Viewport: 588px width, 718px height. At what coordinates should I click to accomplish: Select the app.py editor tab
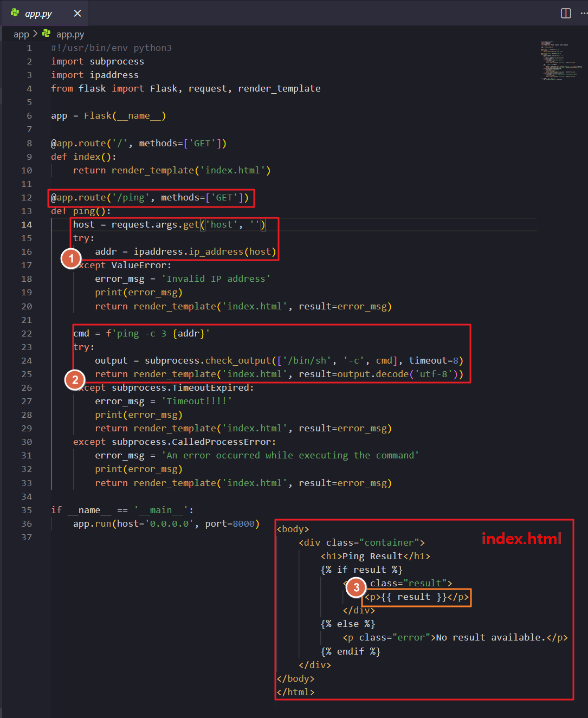[38, 14]
